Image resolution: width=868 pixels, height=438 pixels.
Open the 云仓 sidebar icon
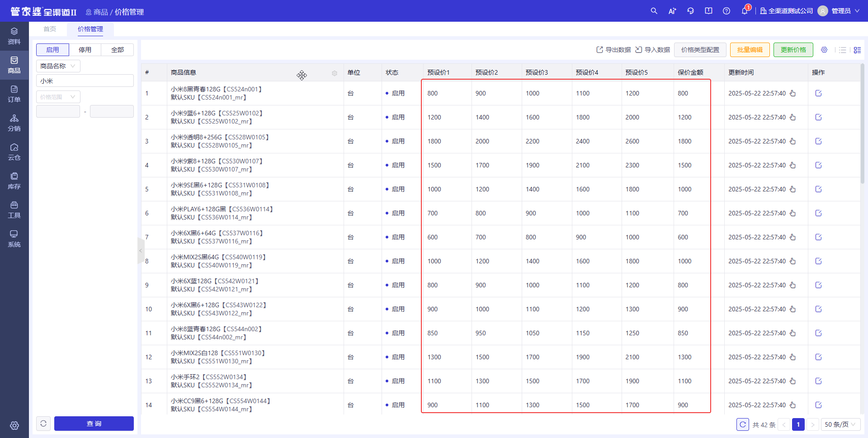coord(14,152)
